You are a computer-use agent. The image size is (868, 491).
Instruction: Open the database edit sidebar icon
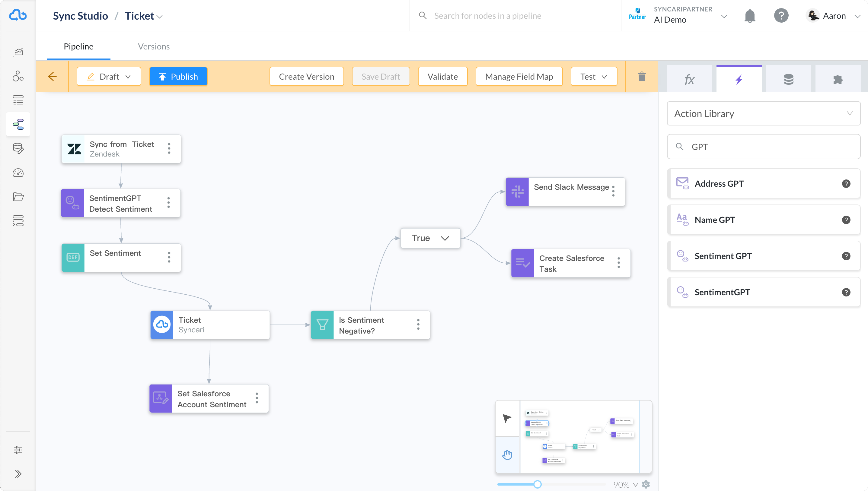tap(18, 148)
